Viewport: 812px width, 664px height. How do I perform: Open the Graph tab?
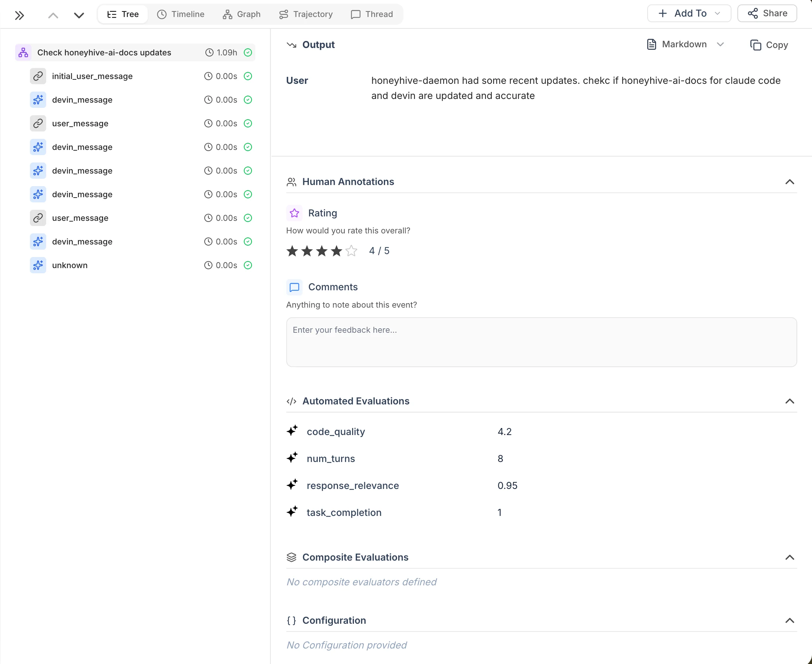(242, 14)
